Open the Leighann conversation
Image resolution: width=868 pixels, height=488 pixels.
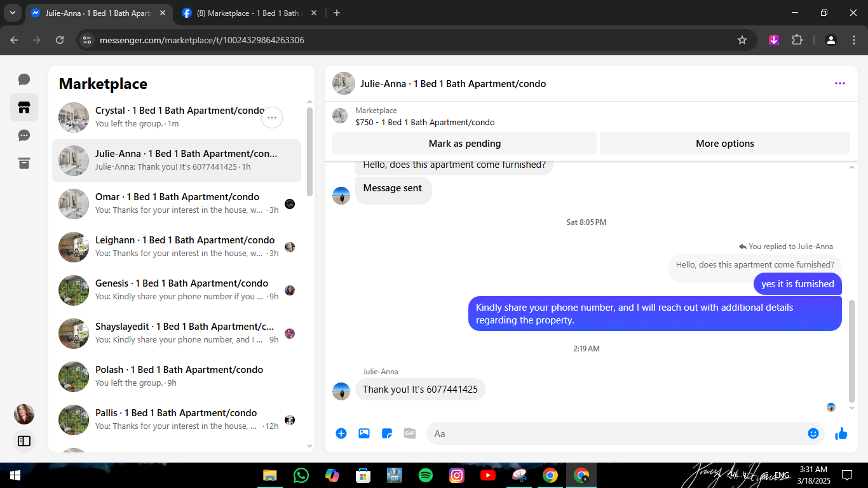coord(177,247)
